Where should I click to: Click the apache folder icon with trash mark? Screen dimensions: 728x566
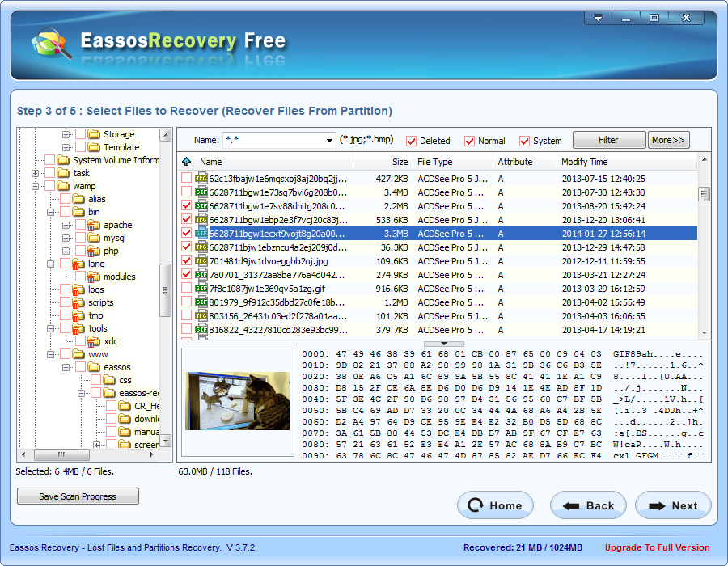point(94,225)
